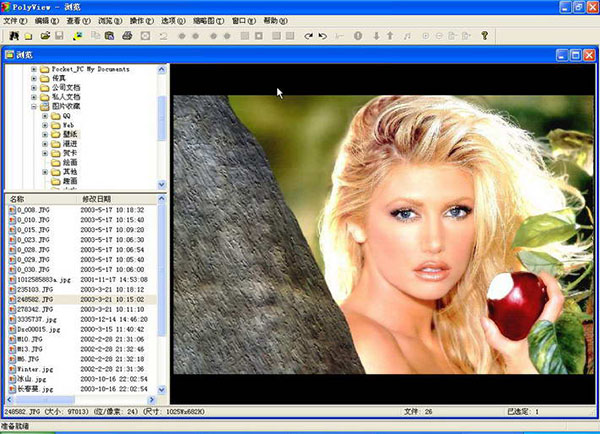The width and height of the screenshot is (600, 434).
Task: Click the open folder icon in the toolbar
Action: pos(44,36)
